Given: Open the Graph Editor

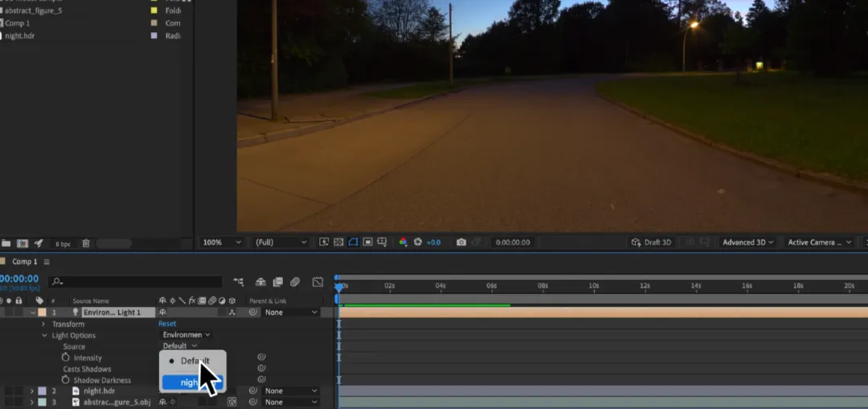Looking at the screenshot, I should click(x=317, y=282).
